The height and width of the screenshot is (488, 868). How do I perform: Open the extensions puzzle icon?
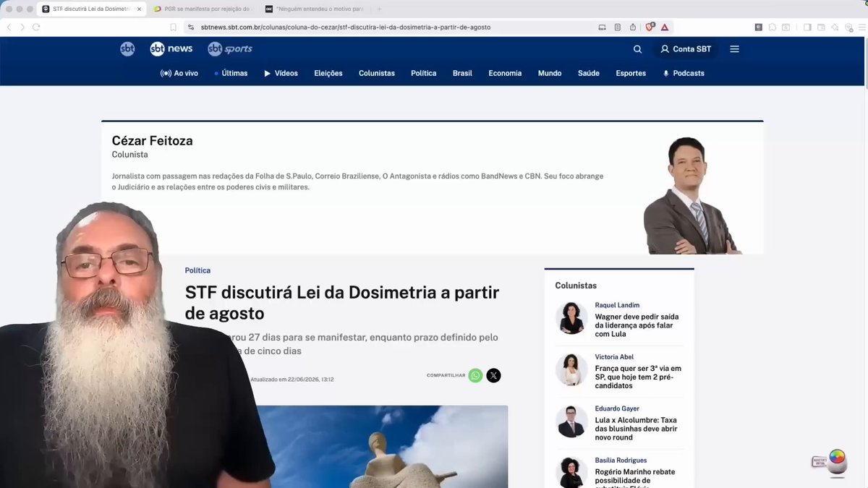click(x=773, y=27)
